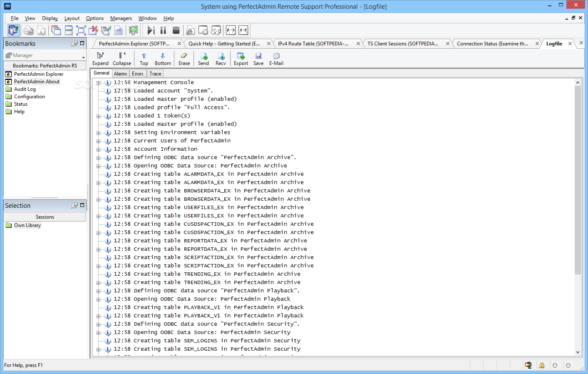
Task: Open the Managers menu
Action: (x=121, y=18)
